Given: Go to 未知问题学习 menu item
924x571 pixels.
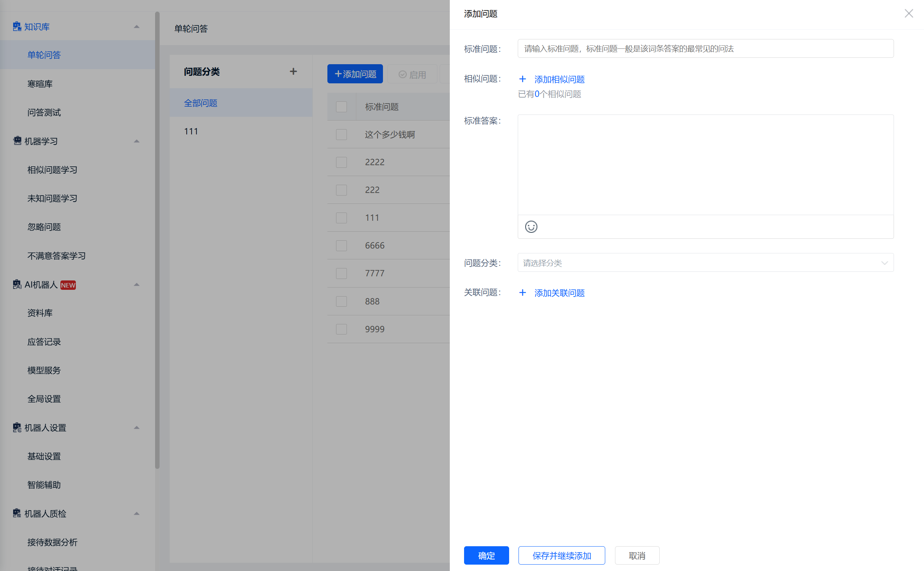Looking at the screenshot, I should pyautogui.click(x=52, y=198).
